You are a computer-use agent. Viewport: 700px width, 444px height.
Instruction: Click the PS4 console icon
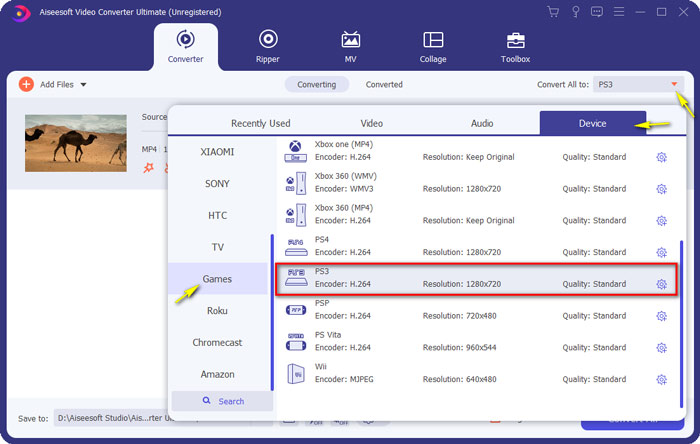pos(296,247)
